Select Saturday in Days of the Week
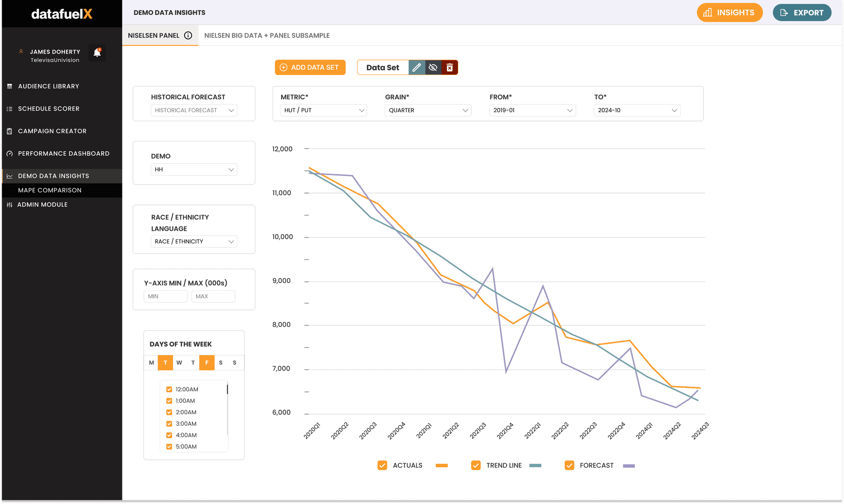This screenshot has width=844, height=504. (x=221, y=363)
